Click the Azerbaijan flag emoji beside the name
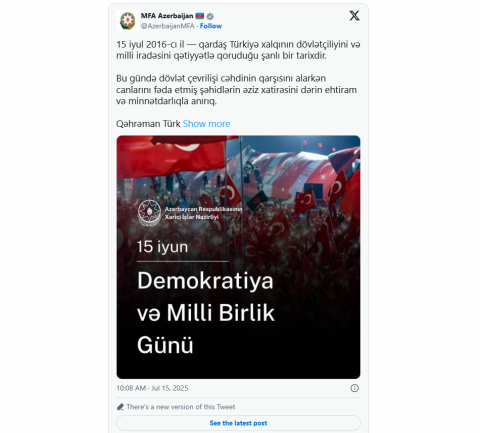Image resolution: width=480 pixels, height=433 pixels. coord(200,16)
